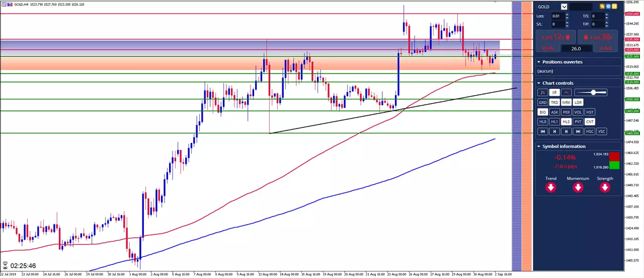Click the 26.0 spread value box
644x278 pixels.
(577, 48)
